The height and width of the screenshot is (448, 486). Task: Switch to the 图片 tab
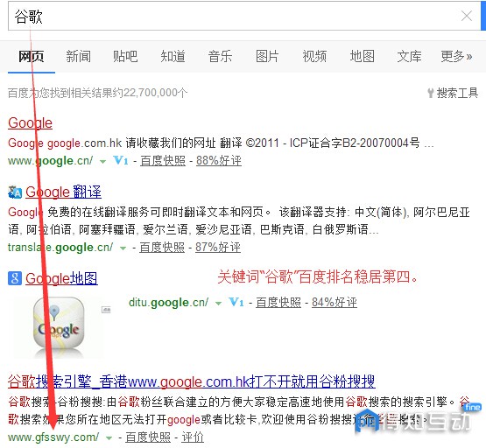click(267, 57)
